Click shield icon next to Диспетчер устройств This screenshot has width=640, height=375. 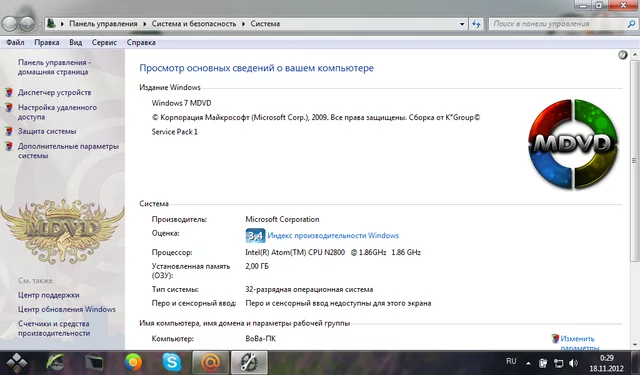[x=9, y=93]
